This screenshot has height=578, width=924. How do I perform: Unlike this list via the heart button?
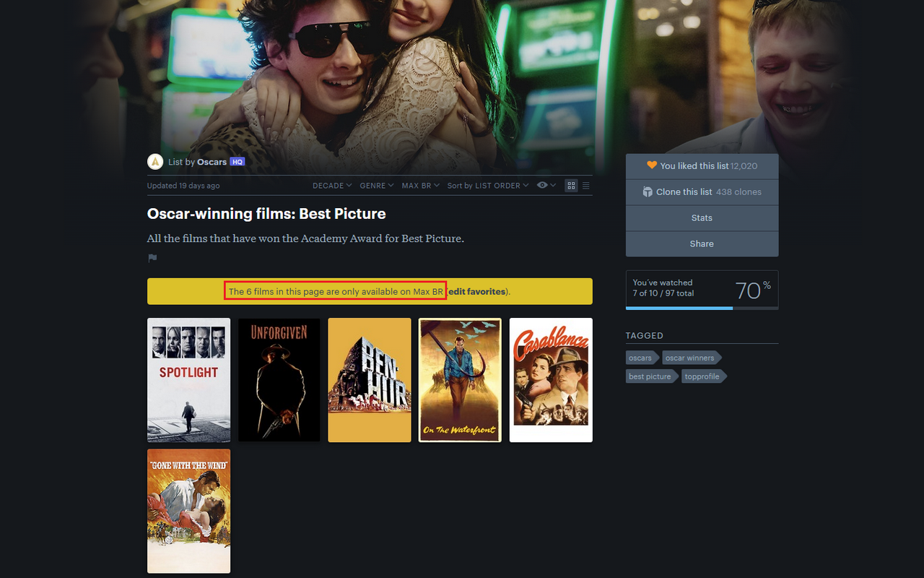tap(651, 165)
